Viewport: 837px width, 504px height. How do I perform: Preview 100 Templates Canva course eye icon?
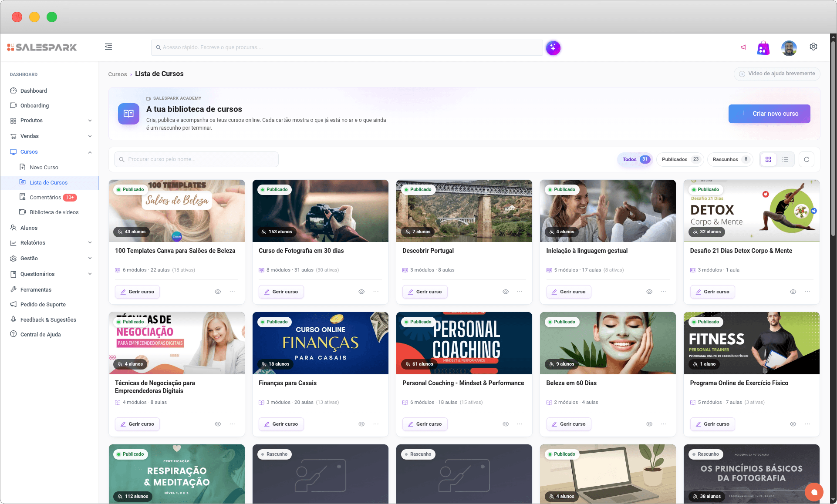pos(218,292)
